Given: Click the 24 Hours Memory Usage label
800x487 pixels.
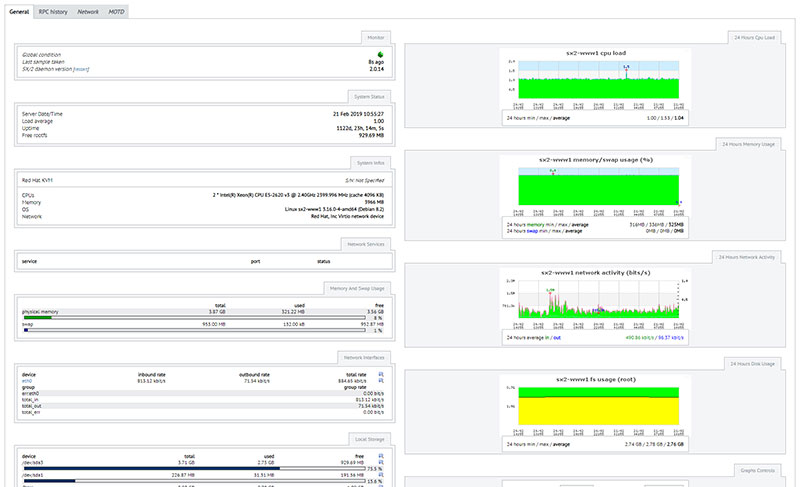Looking at the screenshot, I should pyautogui.click(x=748, y=144).
